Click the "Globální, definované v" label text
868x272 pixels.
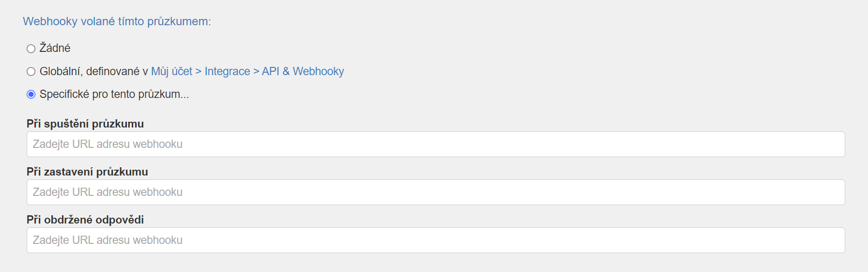93,71
